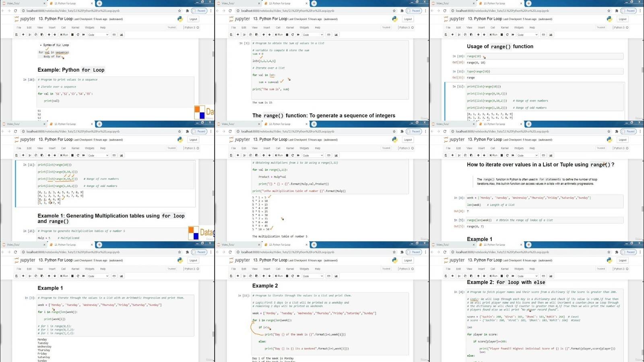644x362 pixels.
Task: Open cell type dropdown in sum-of-values program window
Action: [313, 35]
